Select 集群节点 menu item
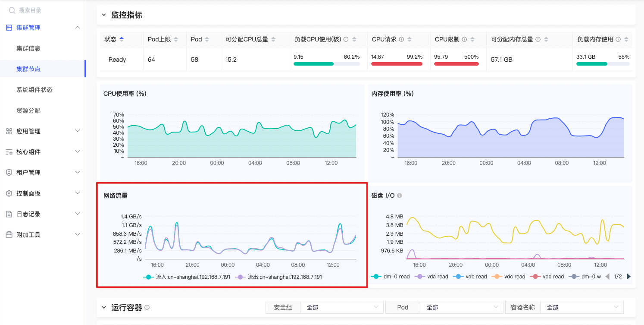This screenshot has width=644, height=325. click(x=43, y=69)
